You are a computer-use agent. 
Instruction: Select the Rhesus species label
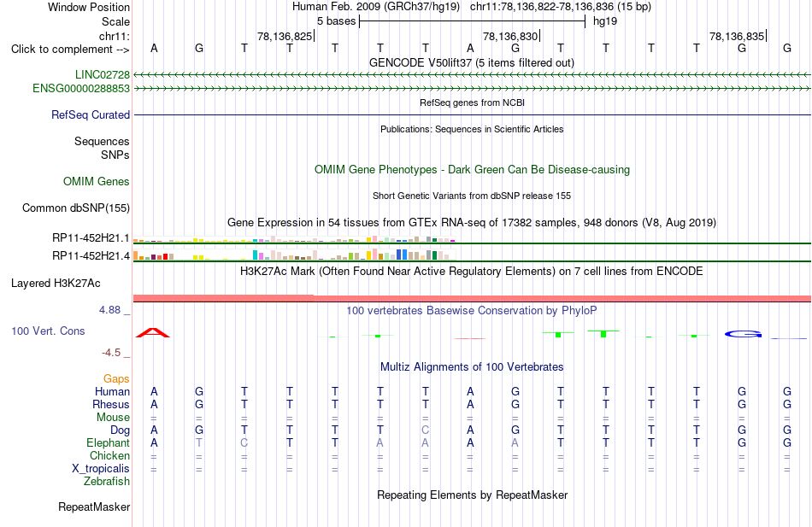click(111, 404)
